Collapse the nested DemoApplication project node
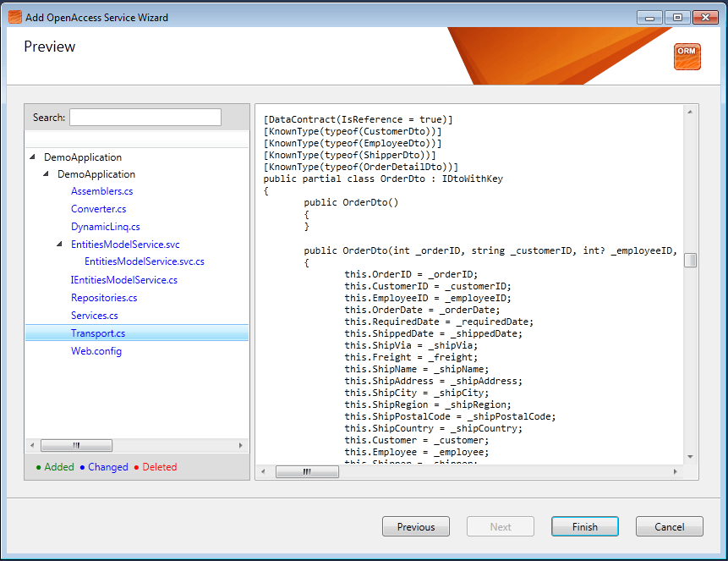Viewport: 728px width, 561px height. coord(46,174)
